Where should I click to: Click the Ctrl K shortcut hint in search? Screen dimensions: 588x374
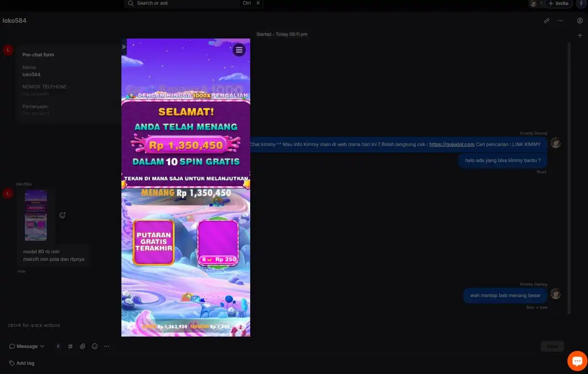(251, 3)
